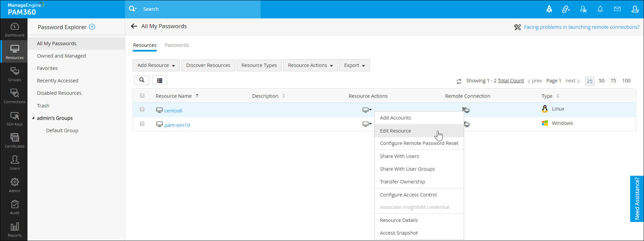Launch remote connection icon for centos6

point(466,110)
